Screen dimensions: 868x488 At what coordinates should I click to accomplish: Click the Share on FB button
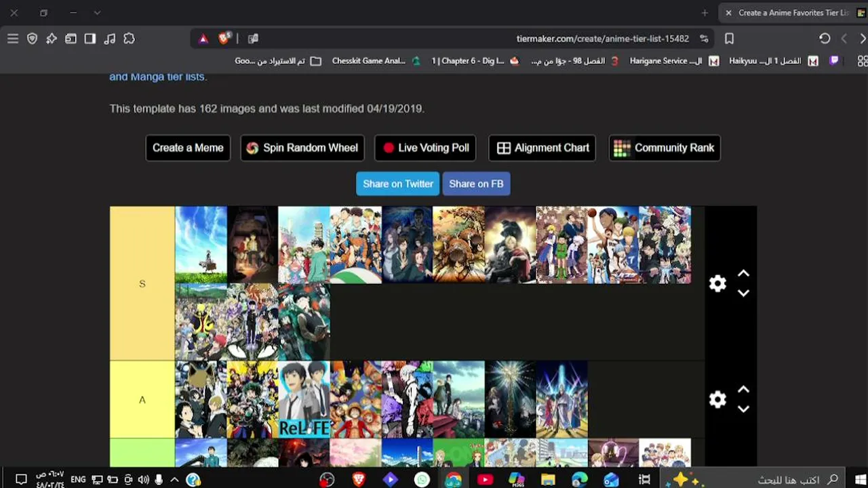click(476, 184)
